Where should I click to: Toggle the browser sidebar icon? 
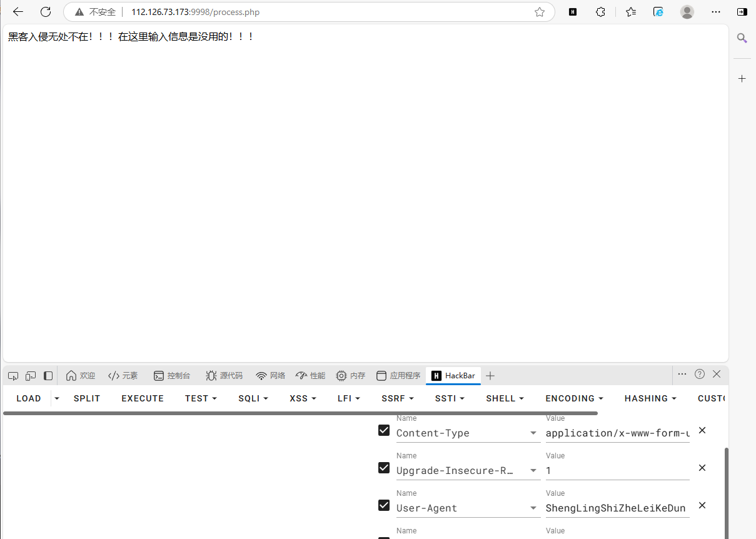[742, 12]
